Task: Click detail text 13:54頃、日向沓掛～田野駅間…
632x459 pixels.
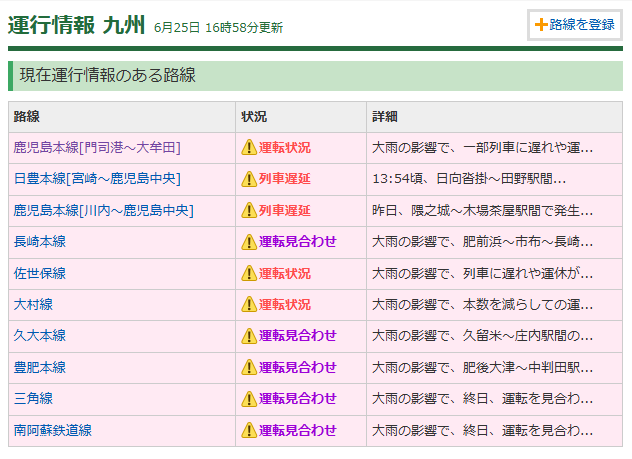Action: tap(469, 179)
